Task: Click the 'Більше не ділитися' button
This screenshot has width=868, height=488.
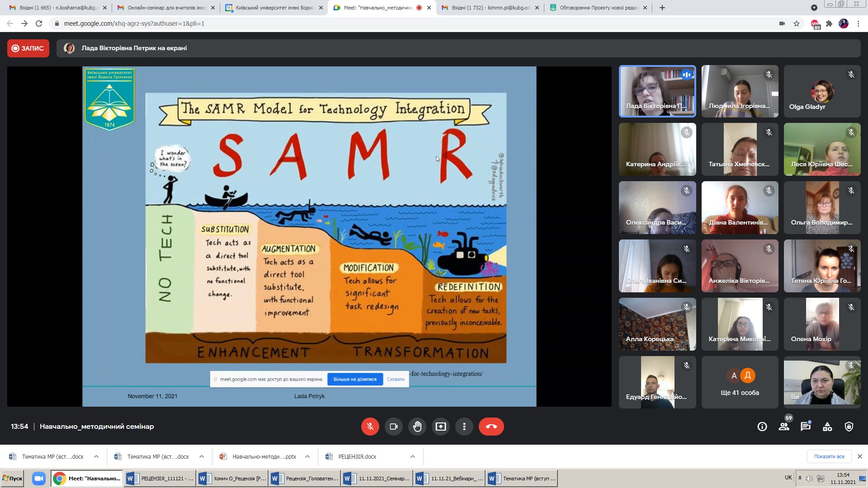Action: point(355,379)
